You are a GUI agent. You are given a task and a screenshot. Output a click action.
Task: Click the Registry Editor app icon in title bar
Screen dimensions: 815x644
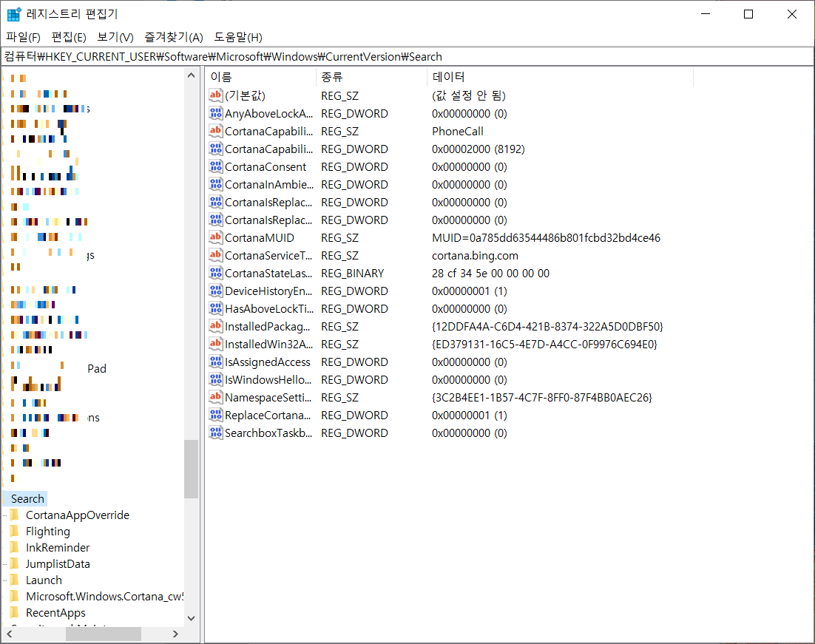pos(14,14)
